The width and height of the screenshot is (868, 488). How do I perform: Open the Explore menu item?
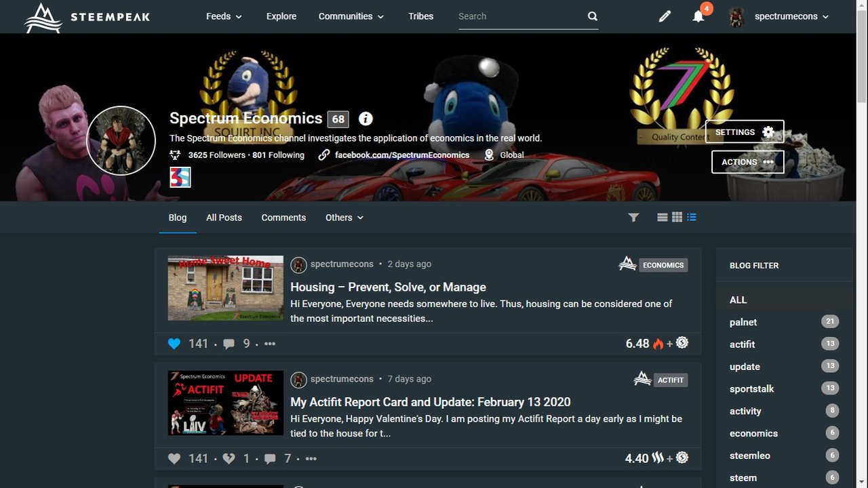[x=281, y=16]
